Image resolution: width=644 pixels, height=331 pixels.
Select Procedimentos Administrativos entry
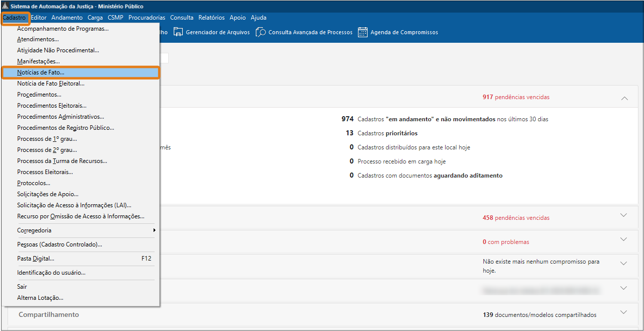[x=81, y=117]
